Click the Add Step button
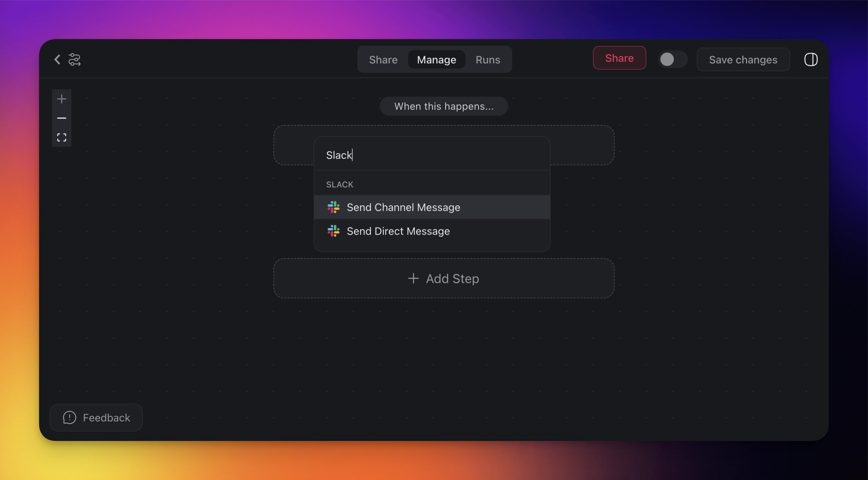868x480 pixels. [443, 278]
